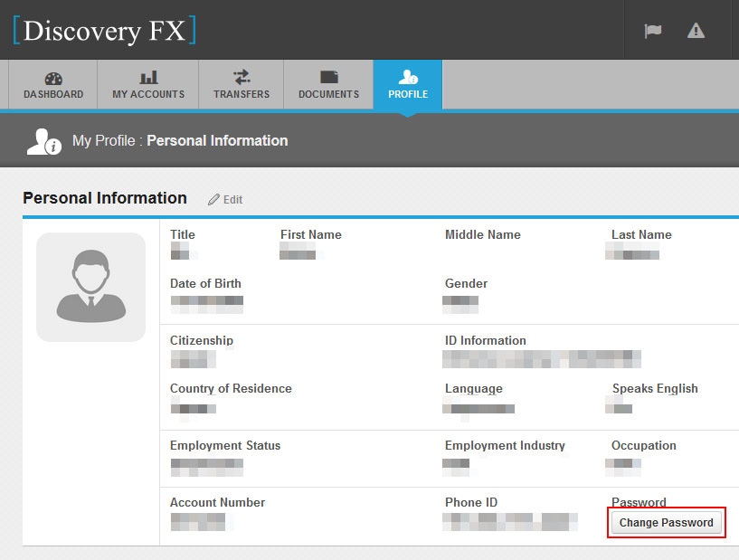Screen dimensions: 739x560
Task: Click the pencil Edit icon
Action: click(214, 200)
